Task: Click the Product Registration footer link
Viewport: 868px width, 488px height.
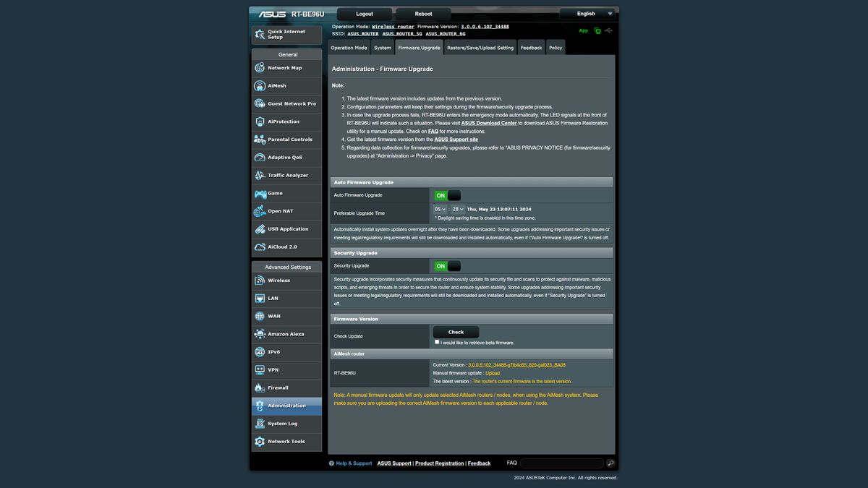Action: point(439,463)
